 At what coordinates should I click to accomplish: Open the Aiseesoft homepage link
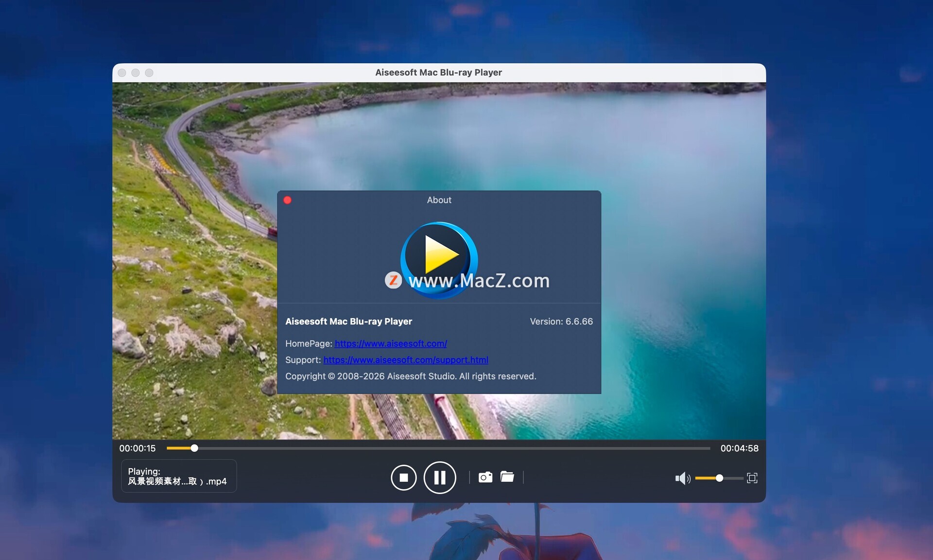(391, 343)
